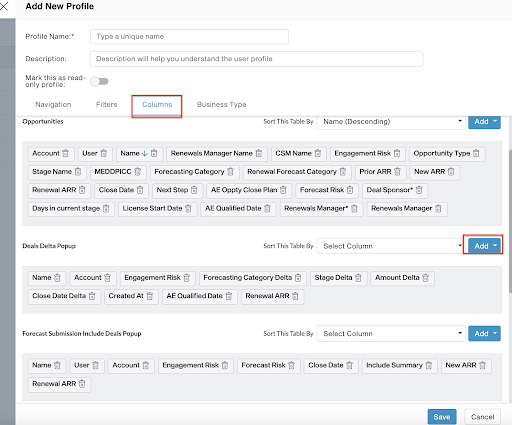
Task: Remove the Amount Delta column
Action: click(x=426, y=278)
